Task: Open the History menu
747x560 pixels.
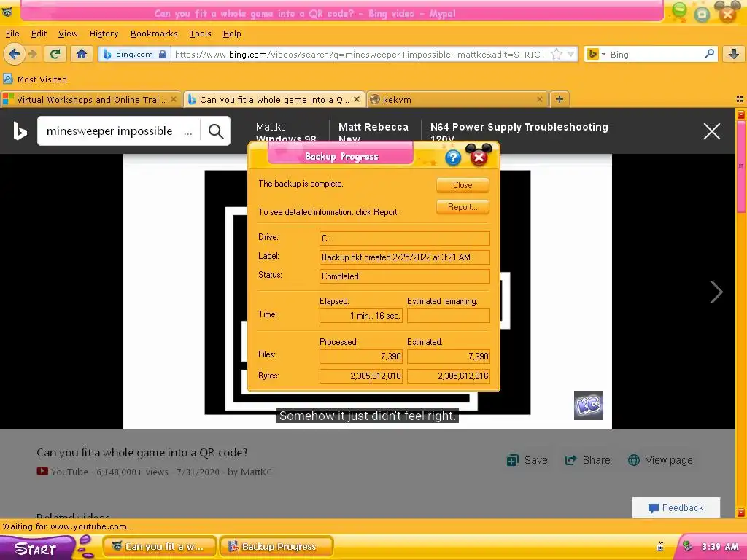Action: click(x=104, y=34)
